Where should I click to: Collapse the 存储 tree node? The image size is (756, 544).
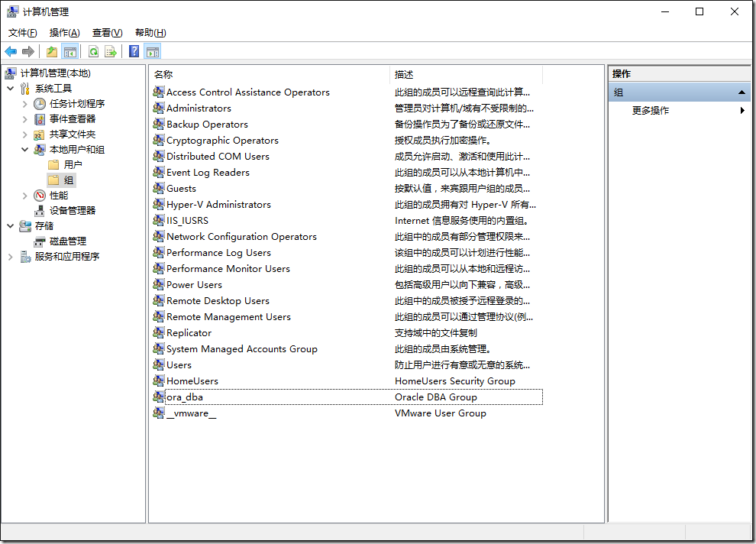11,225
